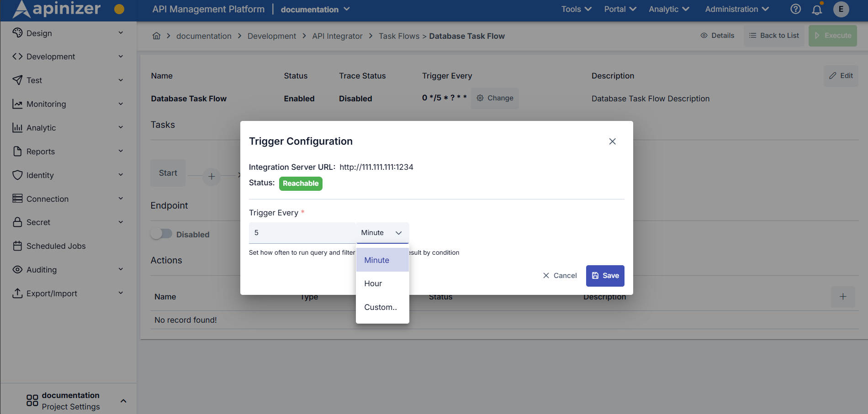Select the Design icon in the sidebar

[x=17, y=33]
